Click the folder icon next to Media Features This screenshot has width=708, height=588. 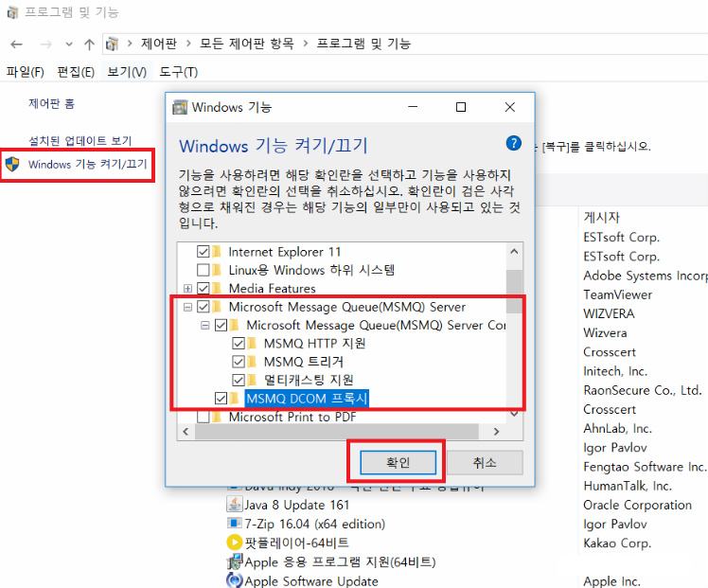point(217,288)
